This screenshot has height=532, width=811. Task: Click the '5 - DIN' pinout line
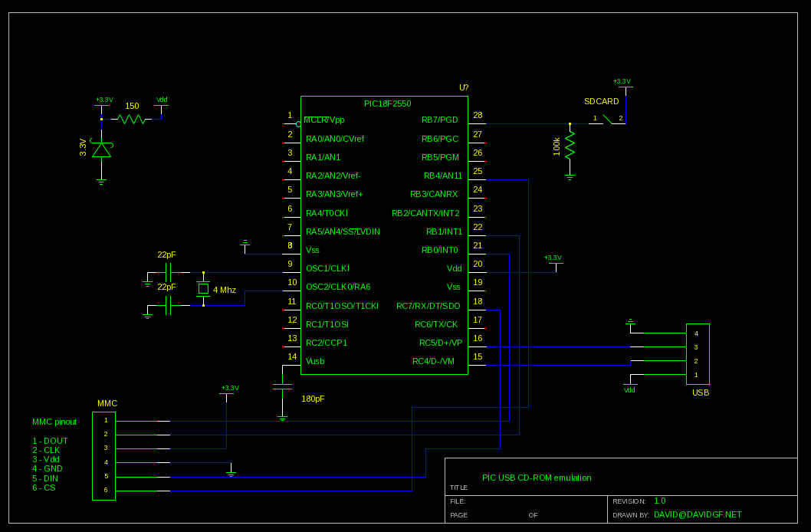pos(45,479)
